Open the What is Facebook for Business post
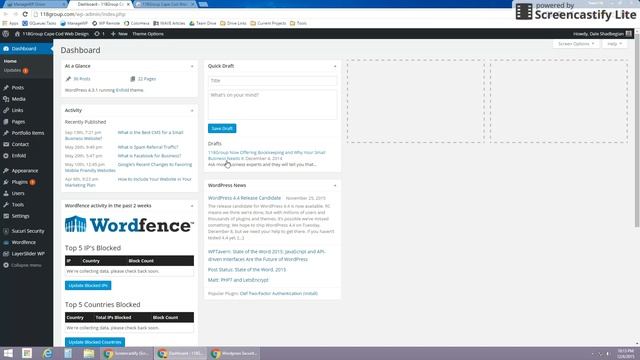 point(149,156)
